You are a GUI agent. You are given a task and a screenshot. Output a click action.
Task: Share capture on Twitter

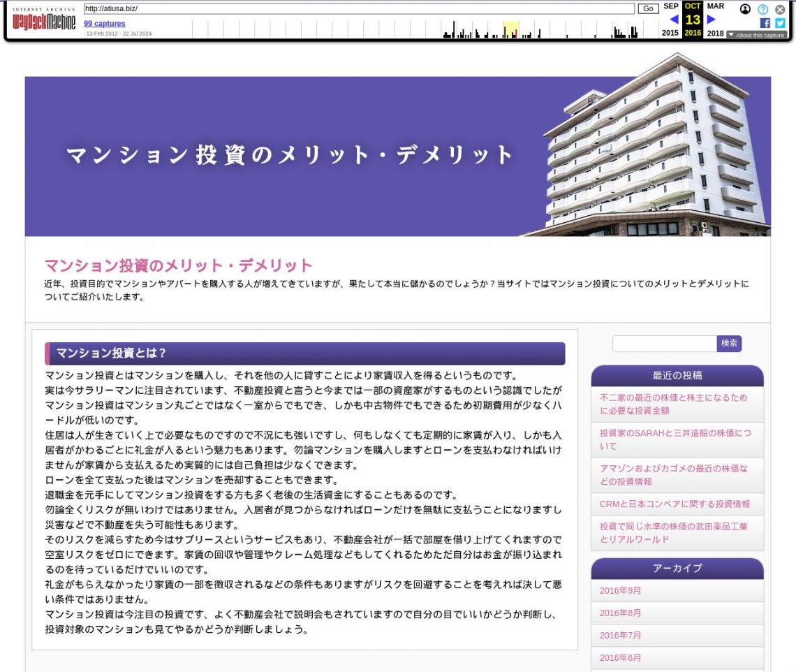780,23
